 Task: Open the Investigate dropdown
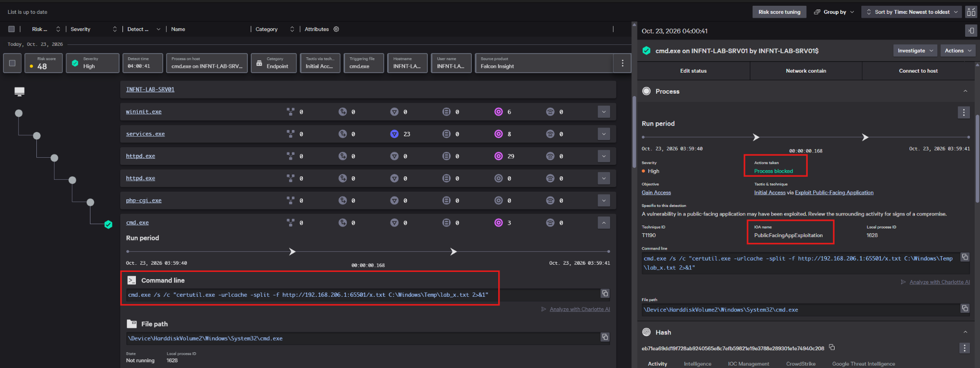915,51
